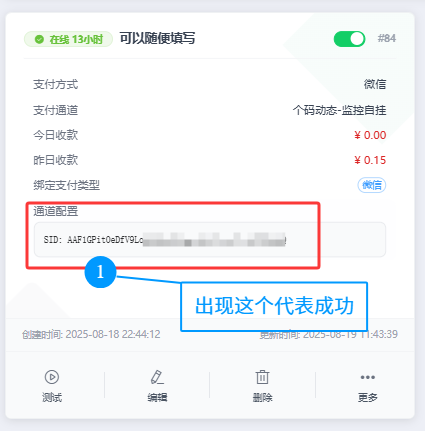425x431 pixels.
Task: Click the #84 channel ID label
Action: click(387, 38)
